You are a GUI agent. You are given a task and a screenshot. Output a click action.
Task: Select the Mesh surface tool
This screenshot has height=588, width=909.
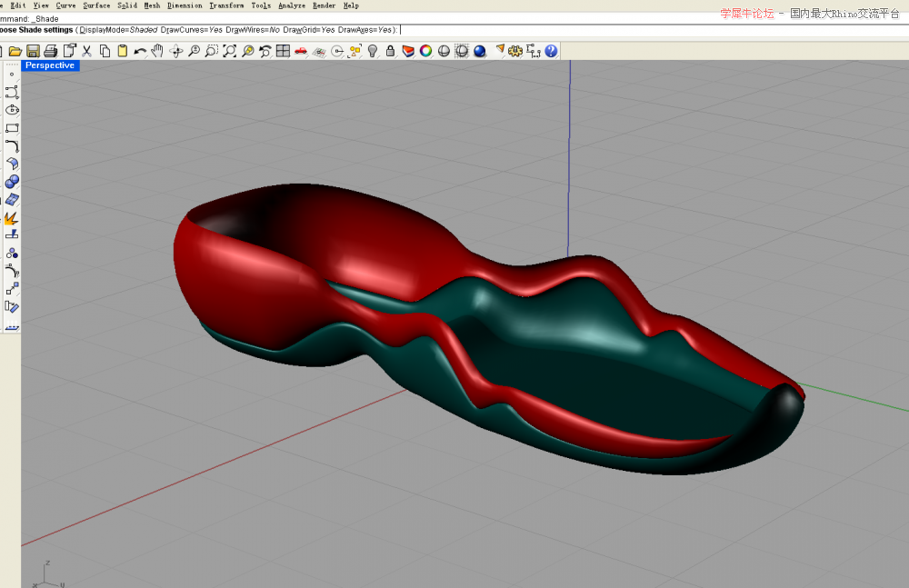(12, 199)
